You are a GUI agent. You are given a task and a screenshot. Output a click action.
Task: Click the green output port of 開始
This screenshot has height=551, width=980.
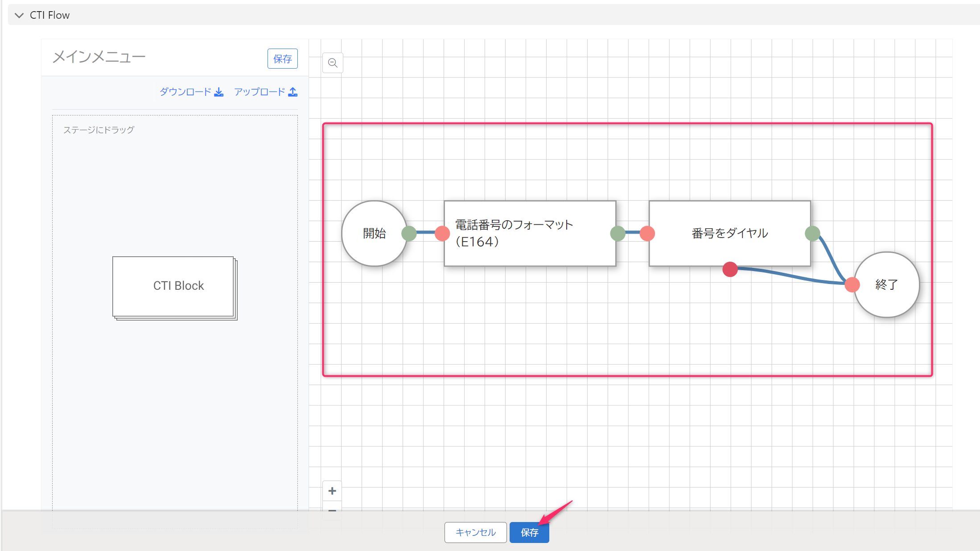tap(409, 233)
